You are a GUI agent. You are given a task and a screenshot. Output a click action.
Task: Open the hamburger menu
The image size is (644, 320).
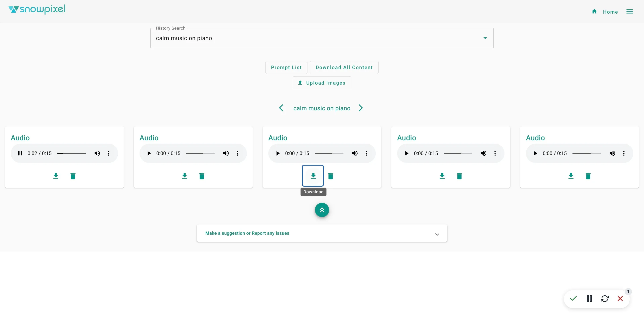(629, 11)
